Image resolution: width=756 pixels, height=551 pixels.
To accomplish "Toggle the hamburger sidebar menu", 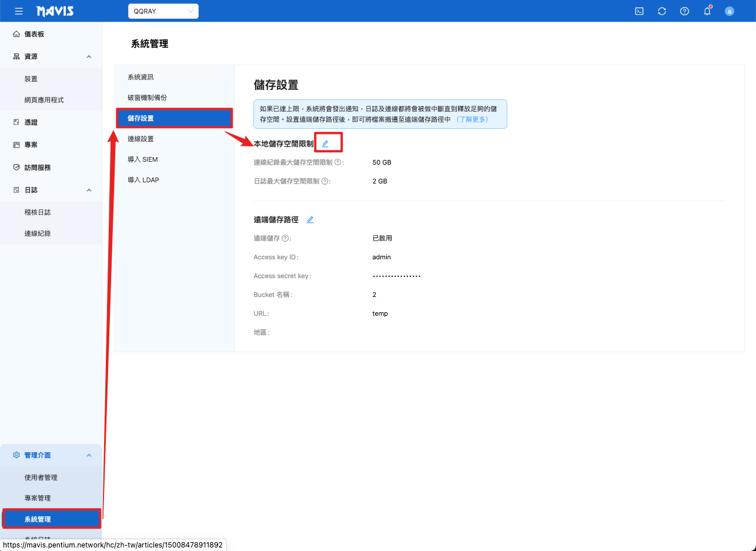I will [x=19, y=11].
